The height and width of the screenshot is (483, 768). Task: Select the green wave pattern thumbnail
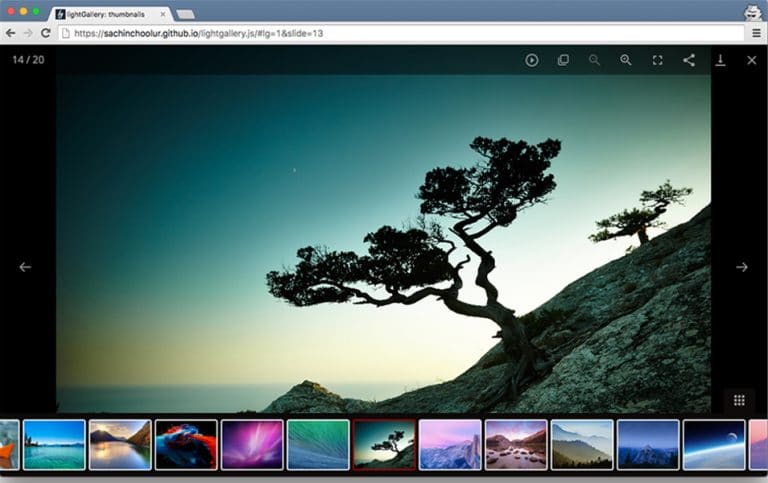[318, 445]
